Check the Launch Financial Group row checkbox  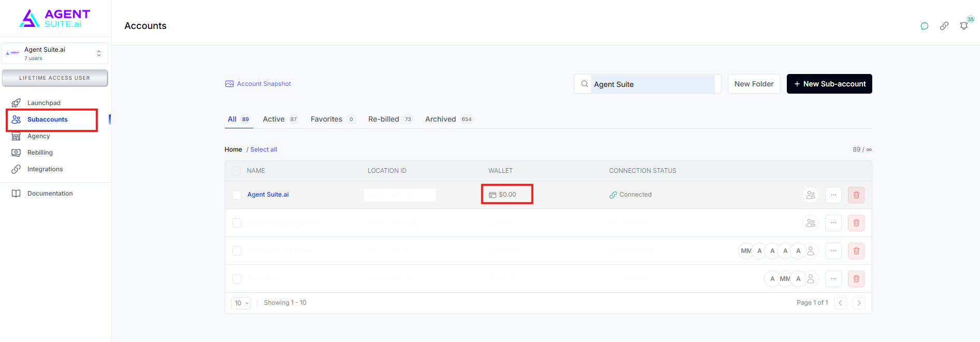(237, 223)
